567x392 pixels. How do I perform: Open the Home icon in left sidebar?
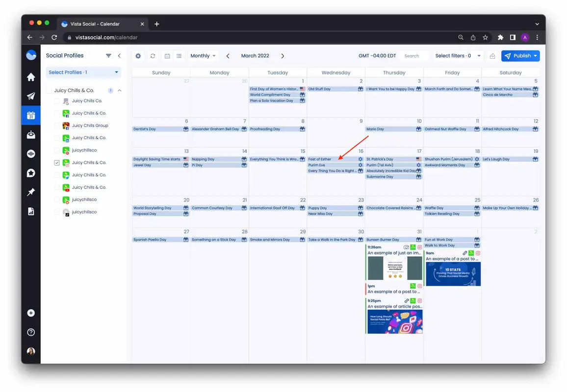pyautogui.click(x=31, y=77)
